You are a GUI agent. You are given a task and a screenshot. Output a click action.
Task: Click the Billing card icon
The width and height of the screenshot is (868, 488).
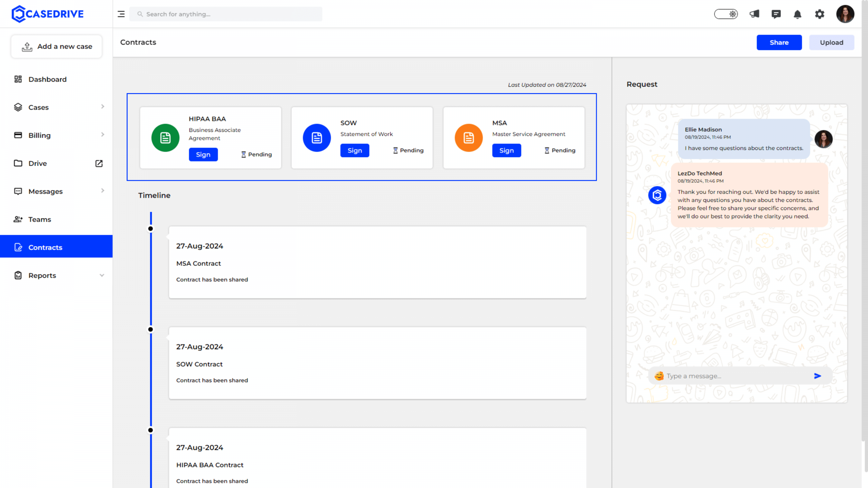pyautogui.click(x=18, y=135)
